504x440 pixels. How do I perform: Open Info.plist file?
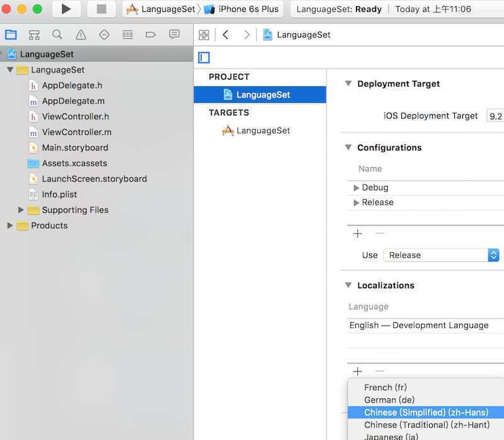click(x=59, y=194)
